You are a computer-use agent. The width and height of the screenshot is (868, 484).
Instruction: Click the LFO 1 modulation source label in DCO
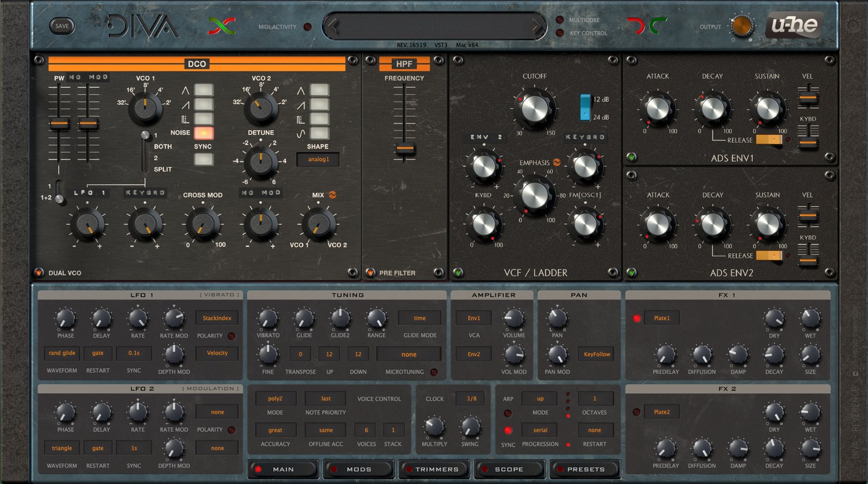point(89,193)
